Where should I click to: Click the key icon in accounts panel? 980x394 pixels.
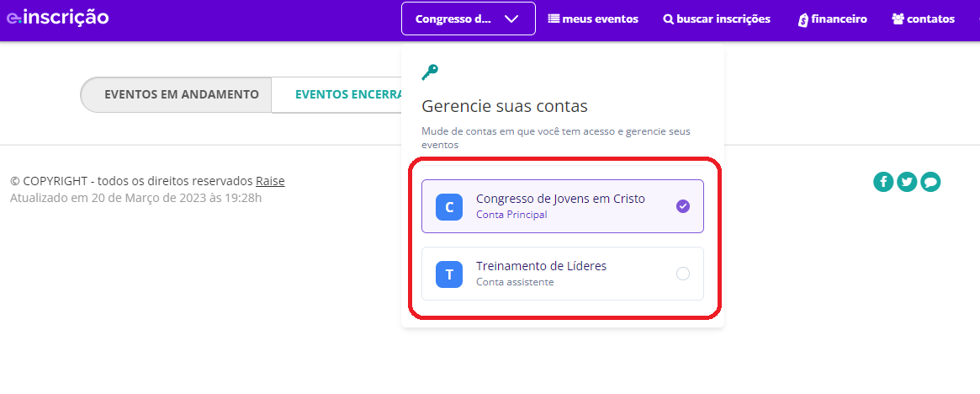point(430,73)
